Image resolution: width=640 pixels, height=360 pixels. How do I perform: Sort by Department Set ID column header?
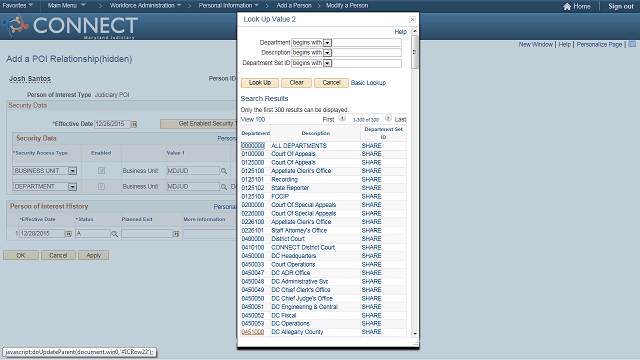(x=383, y=133)
